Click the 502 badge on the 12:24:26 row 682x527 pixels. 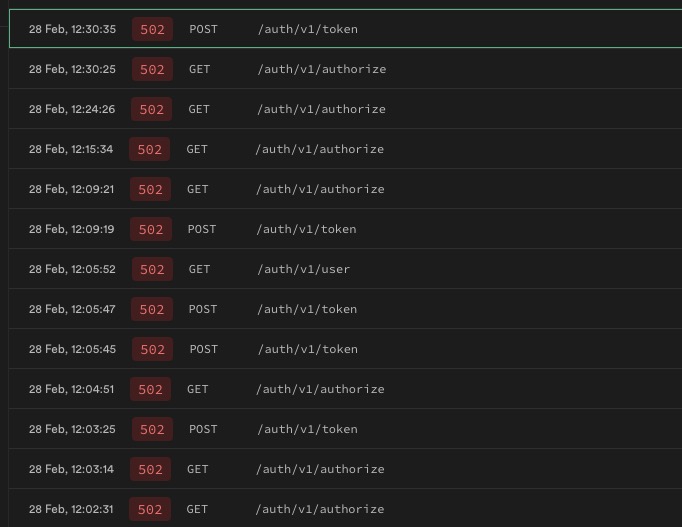click(x=151, y=109)
